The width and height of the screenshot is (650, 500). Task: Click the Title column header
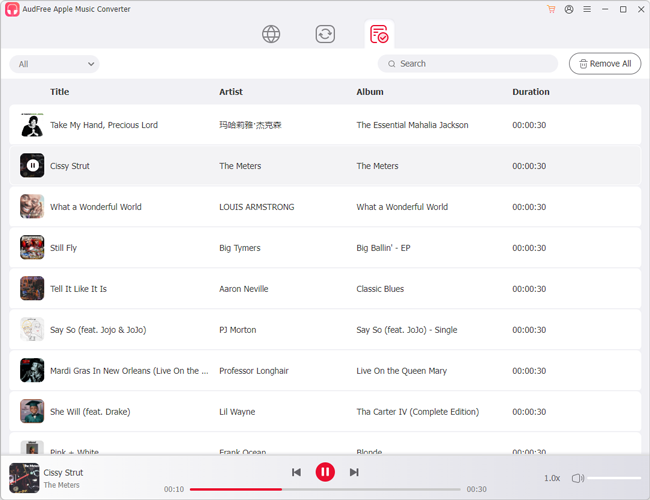tap(60, 92)
